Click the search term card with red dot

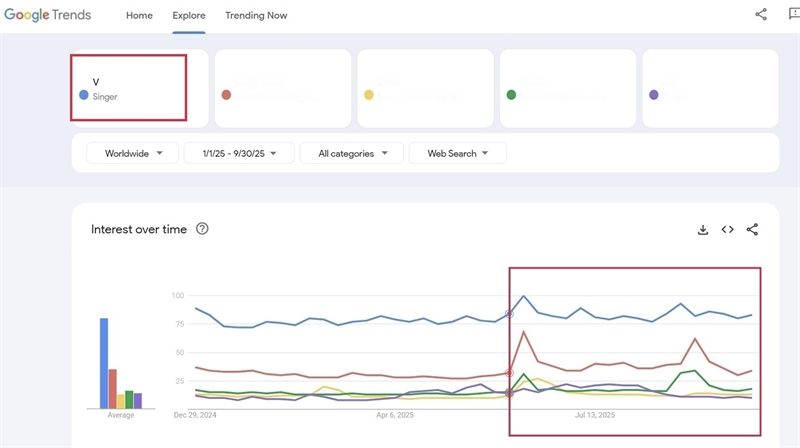(x=283, y=88)
